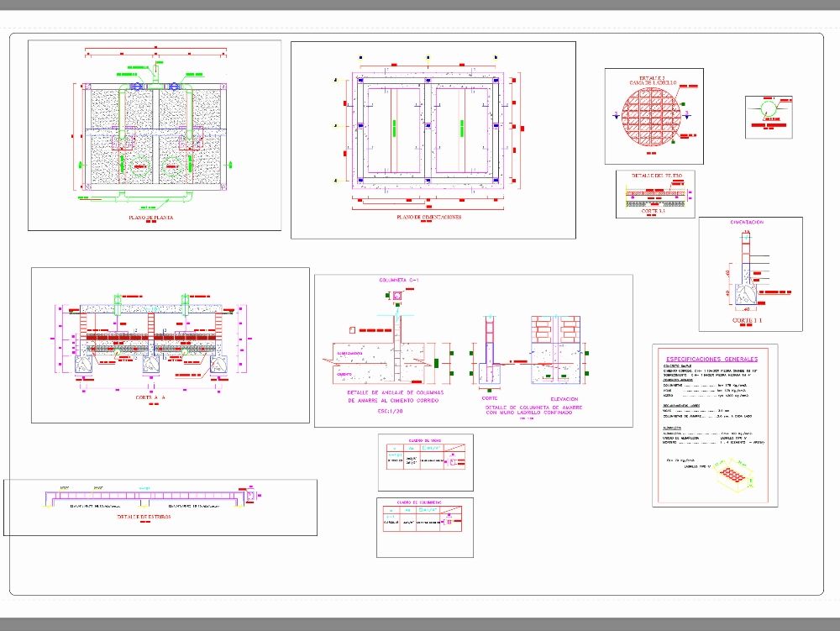Click the CIMENTACION title text
Viewport: 840px width, 631px height.
click(746, 222)
